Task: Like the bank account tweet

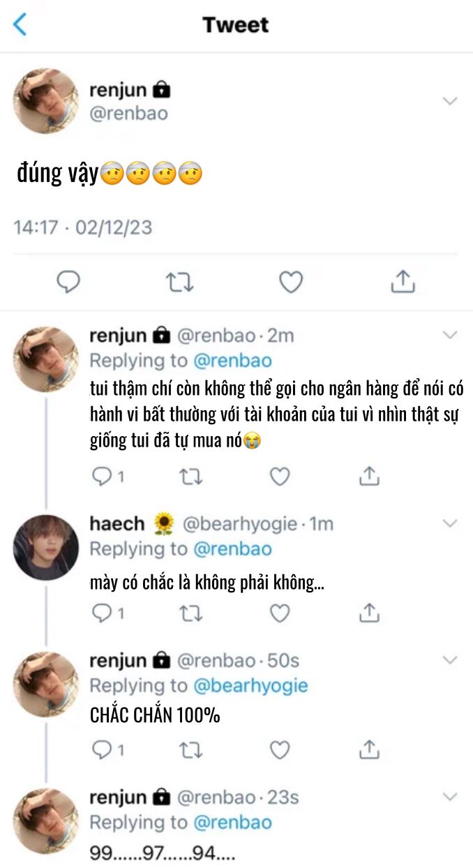Action: [280, 477]
